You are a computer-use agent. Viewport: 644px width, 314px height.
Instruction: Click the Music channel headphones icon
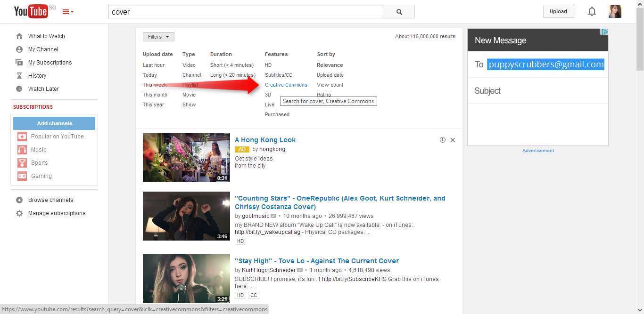click(22, 150)
